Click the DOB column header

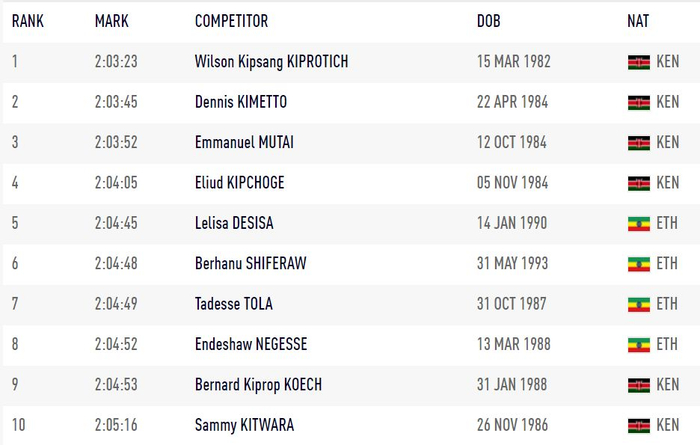click(x=488, y=21)
